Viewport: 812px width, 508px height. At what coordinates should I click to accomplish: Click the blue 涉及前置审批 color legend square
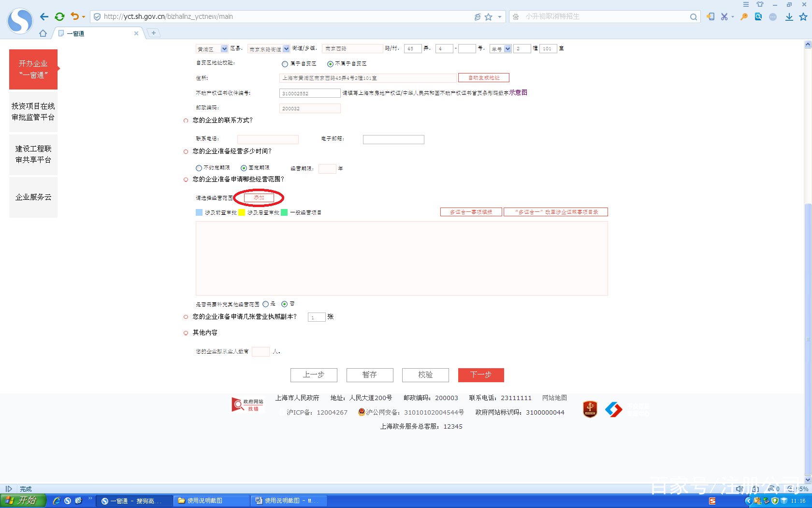(x=198, y=212)
